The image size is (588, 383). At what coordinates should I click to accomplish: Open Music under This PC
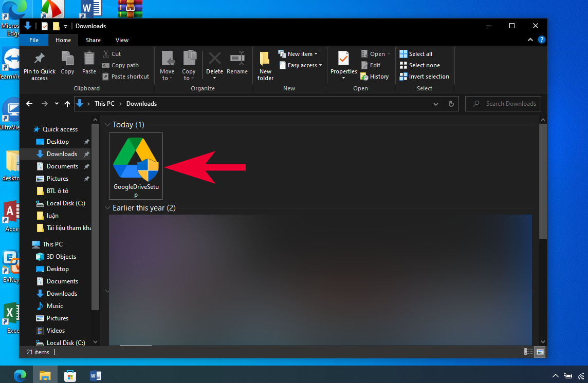[x=50, y=306]
